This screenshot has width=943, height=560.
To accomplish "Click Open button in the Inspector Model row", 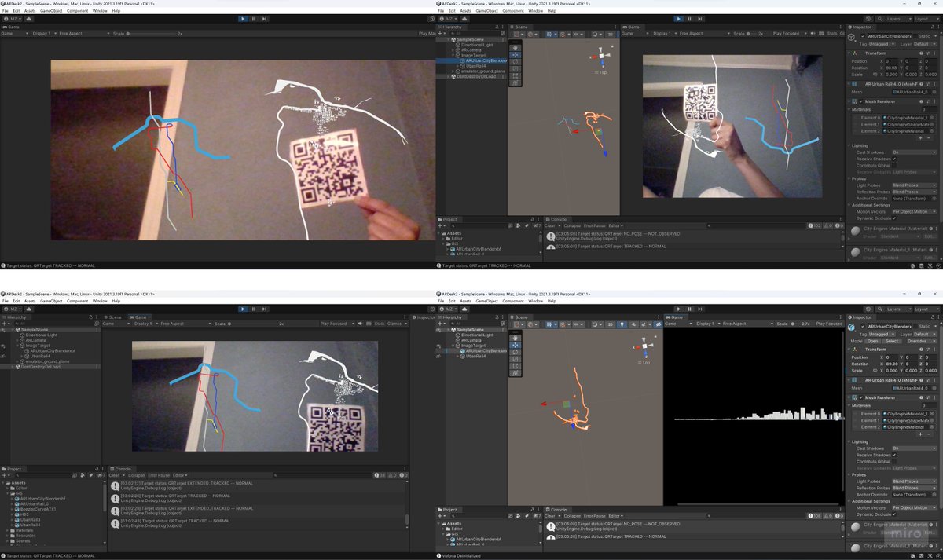I will (872, 341).
